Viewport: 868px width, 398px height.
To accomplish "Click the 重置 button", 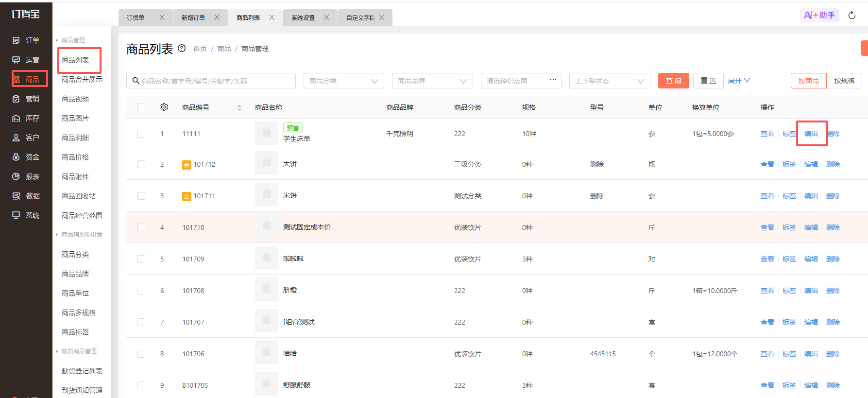I will click(x=708, y=81).
